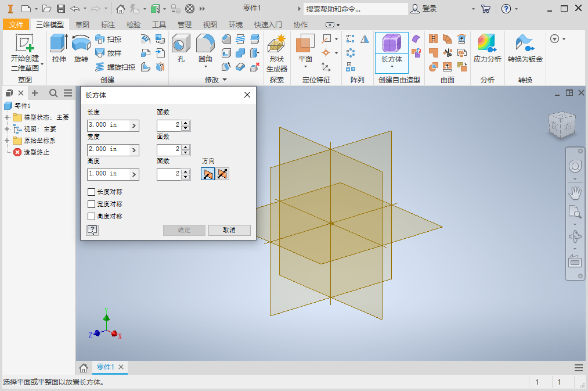Image resolution: width=588 pixels, height=391 pixels.
Task: Click the 取消 button in the dialog
Action: coord(229,230)
